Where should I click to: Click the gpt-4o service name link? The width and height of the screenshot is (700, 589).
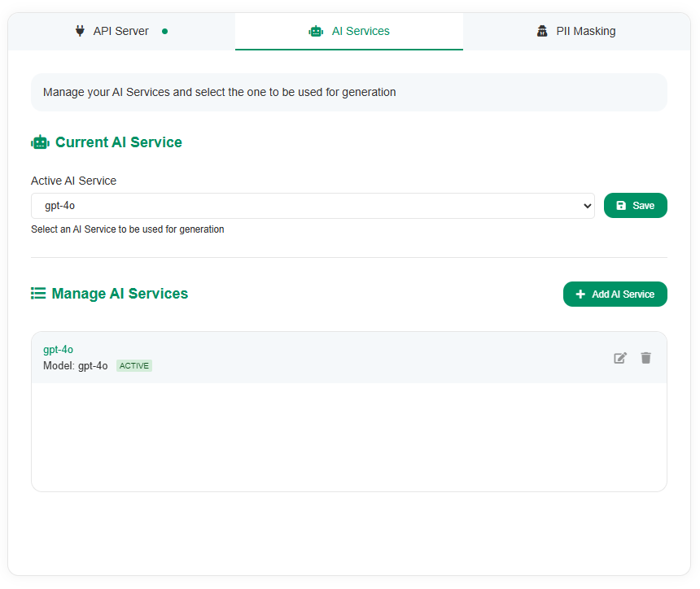point(58,349)
